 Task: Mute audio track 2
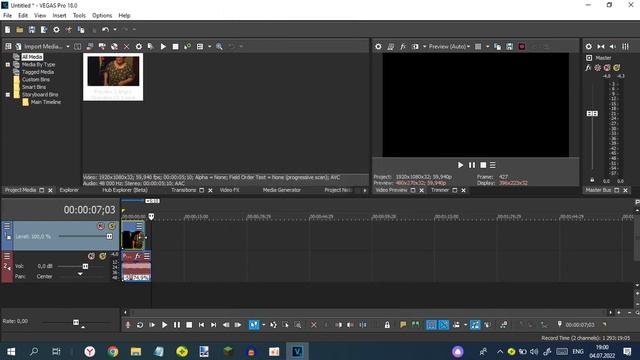[x=91, y=256]
